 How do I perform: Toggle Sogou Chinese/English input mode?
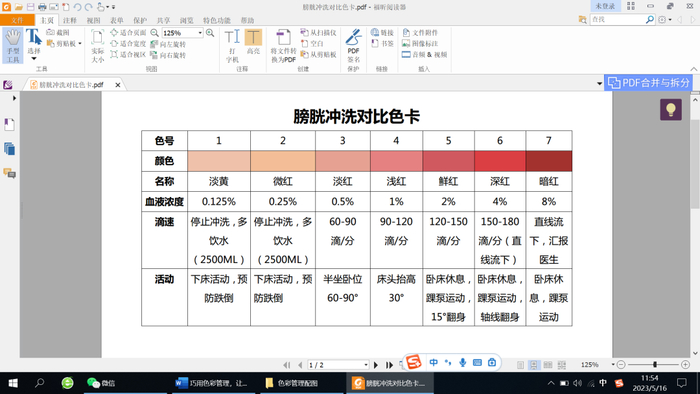tap(433, 363)
